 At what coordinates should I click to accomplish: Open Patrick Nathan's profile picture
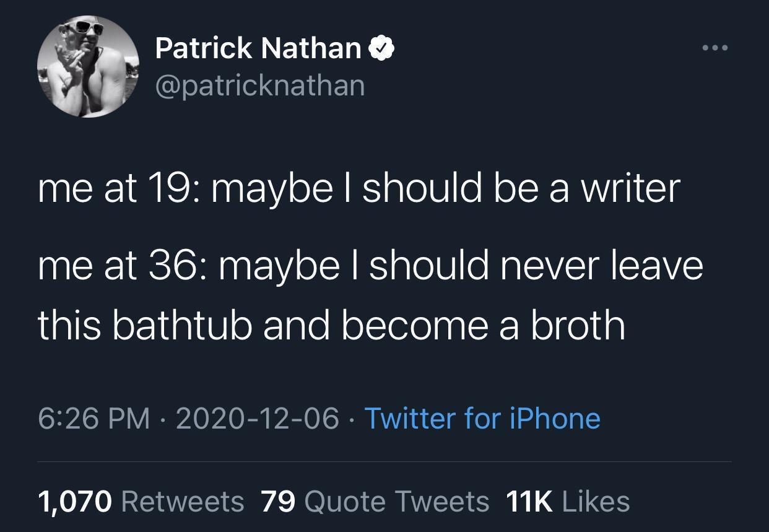click(87, 66)
